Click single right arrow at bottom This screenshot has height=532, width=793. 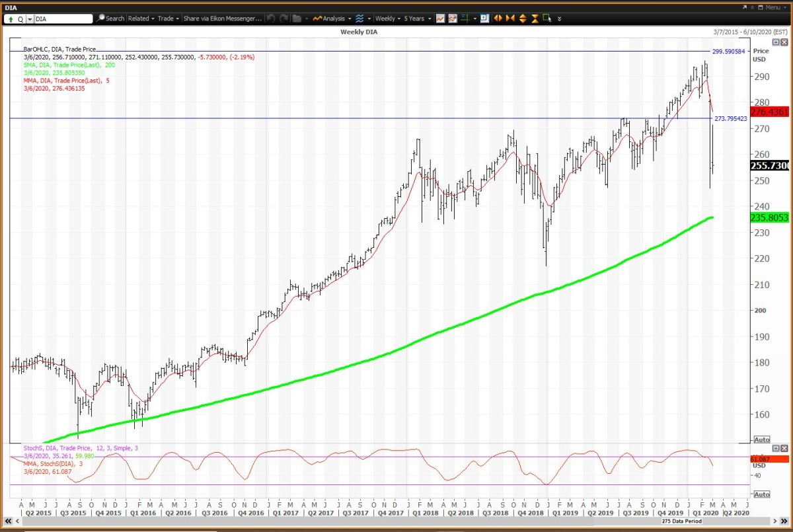coord(775,521)
